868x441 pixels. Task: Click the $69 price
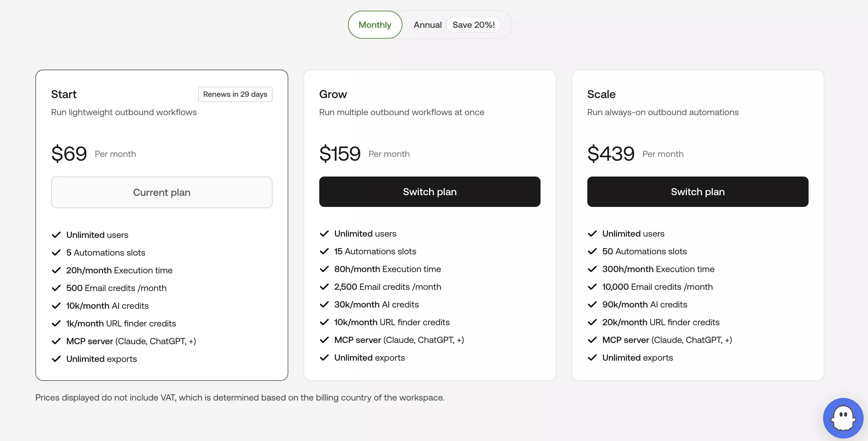tap(69, 153)
